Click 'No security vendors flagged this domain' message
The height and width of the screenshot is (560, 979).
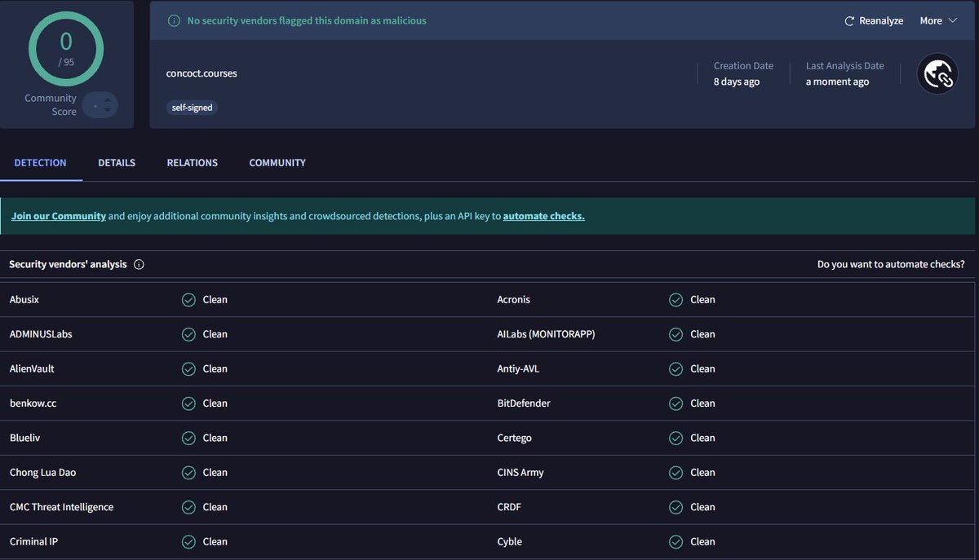point(307,21)
